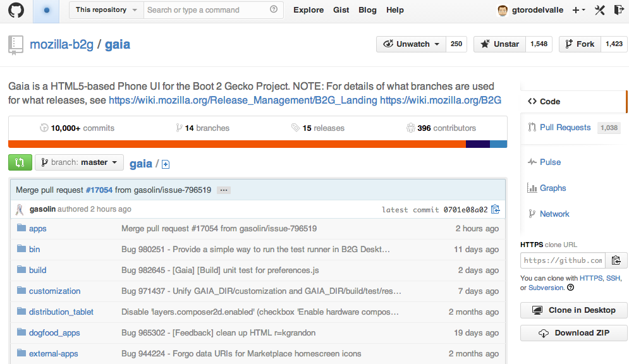Click gasolin's author avatar icon
Image resolution: width=629 pixels, height=364 pixels.
click(x=20, y=209)
